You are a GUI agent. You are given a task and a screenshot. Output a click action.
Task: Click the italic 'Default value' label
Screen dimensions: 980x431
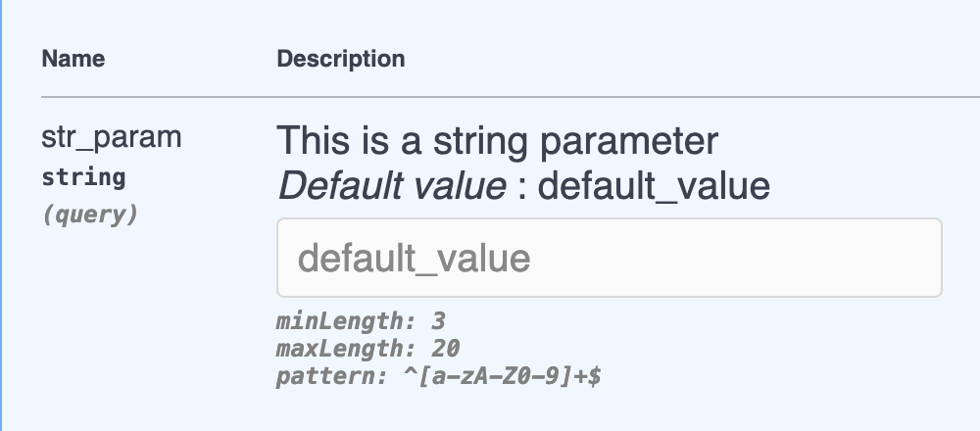pyautogui.click(x=392, y=185)
